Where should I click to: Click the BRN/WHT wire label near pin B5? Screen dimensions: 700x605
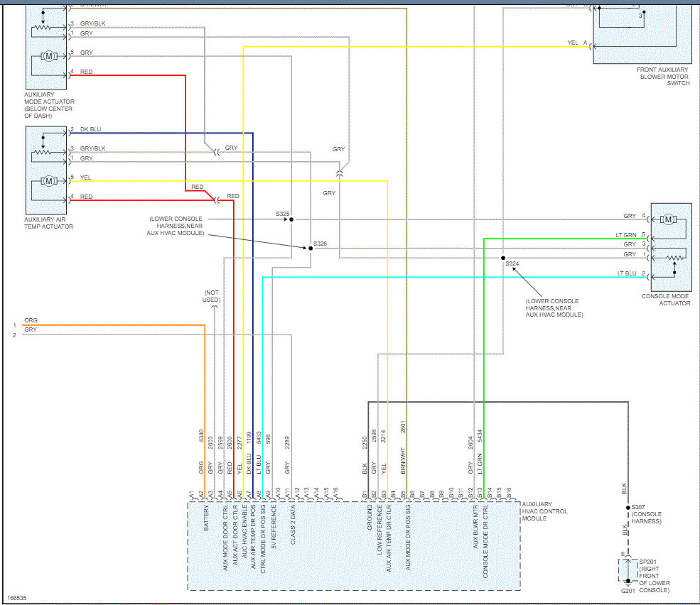click(x=403, y=461)
